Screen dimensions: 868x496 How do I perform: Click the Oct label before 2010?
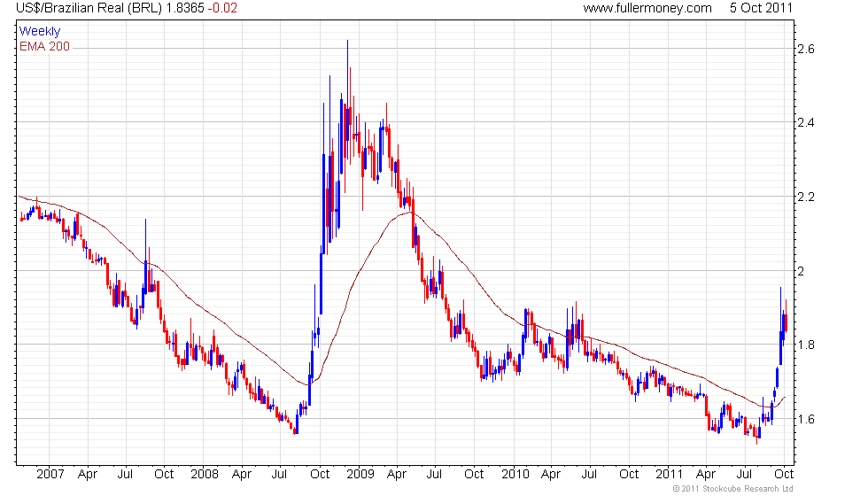pos(473,474)
